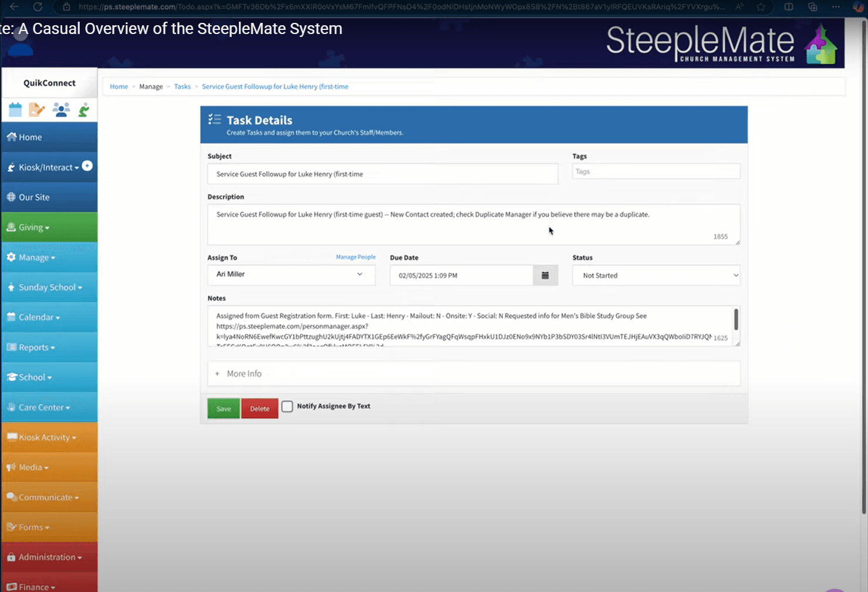
Task: Open the Communicate sidebar menu
Action: tap(49, 497)
